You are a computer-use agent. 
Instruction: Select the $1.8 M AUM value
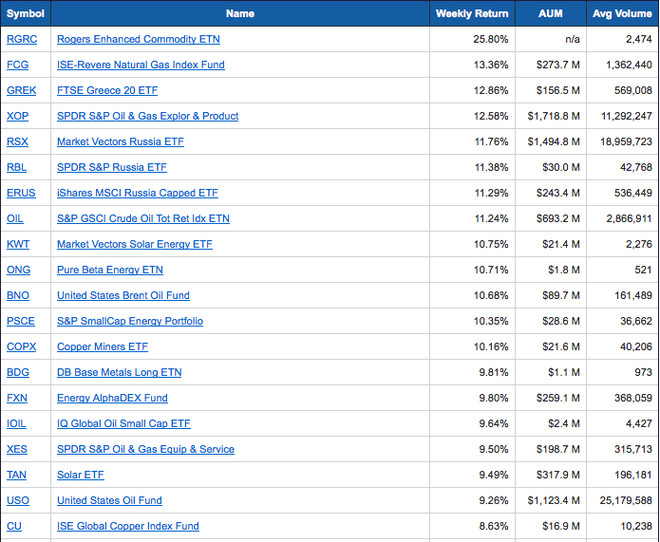tap(564, 270)
